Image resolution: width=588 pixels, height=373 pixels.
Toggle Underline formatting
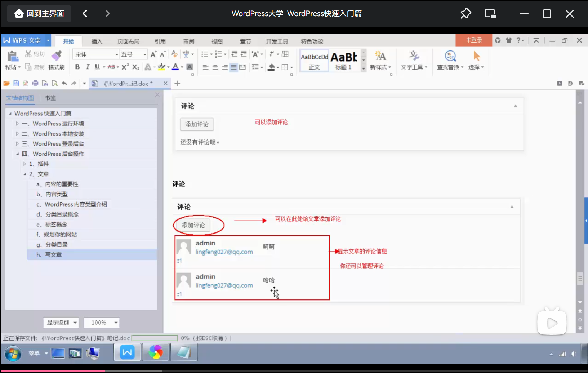(97, 67)
